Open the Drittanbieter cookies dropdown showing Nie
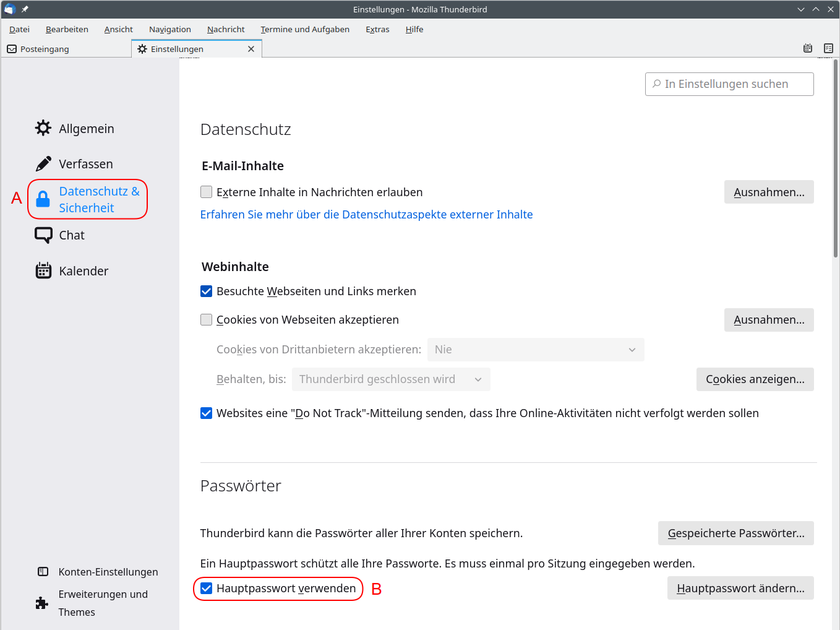This screenshot has width=840, height=630. click(536, 350)
